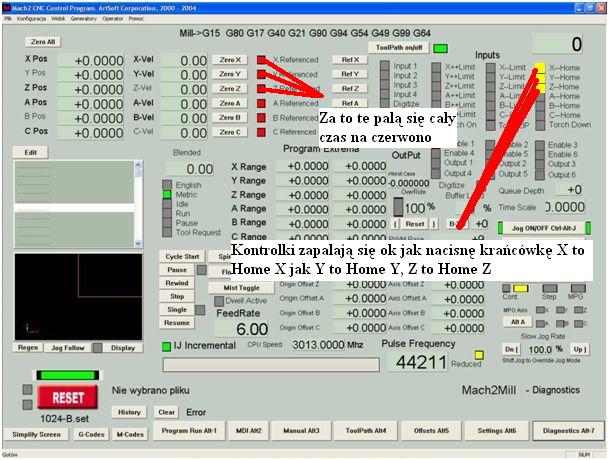This screenshot has height=460, width=609.
Task: Click the green ToolPath status LED
Action: click(x=440, y=48)
